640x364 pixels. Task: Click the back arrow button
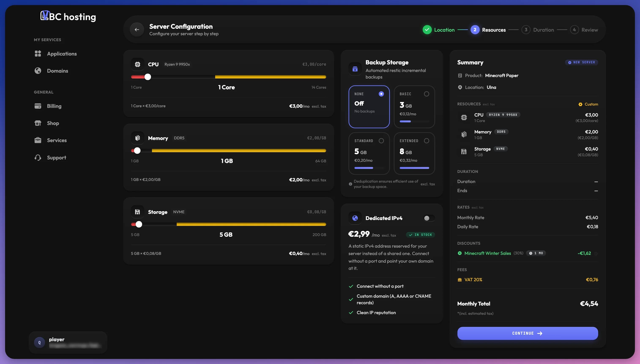coord(137,30)
